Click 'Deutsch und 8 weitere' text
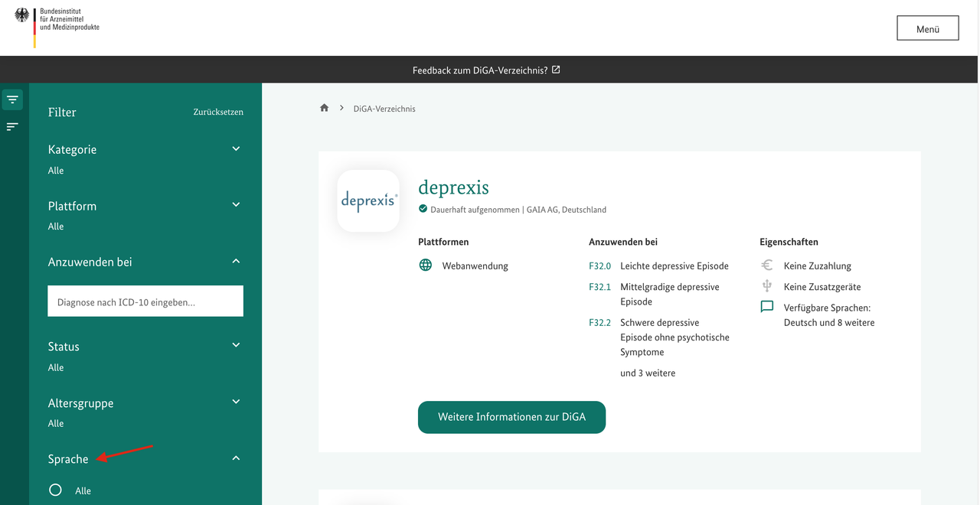The image size is (980, 505). (829, 323)
